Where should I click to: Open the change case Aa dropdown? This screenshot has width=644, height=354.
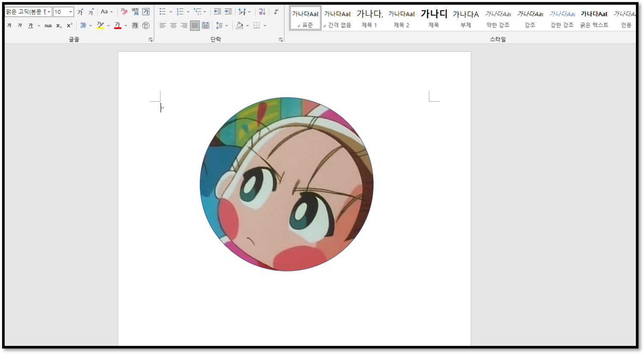point(107,12)
